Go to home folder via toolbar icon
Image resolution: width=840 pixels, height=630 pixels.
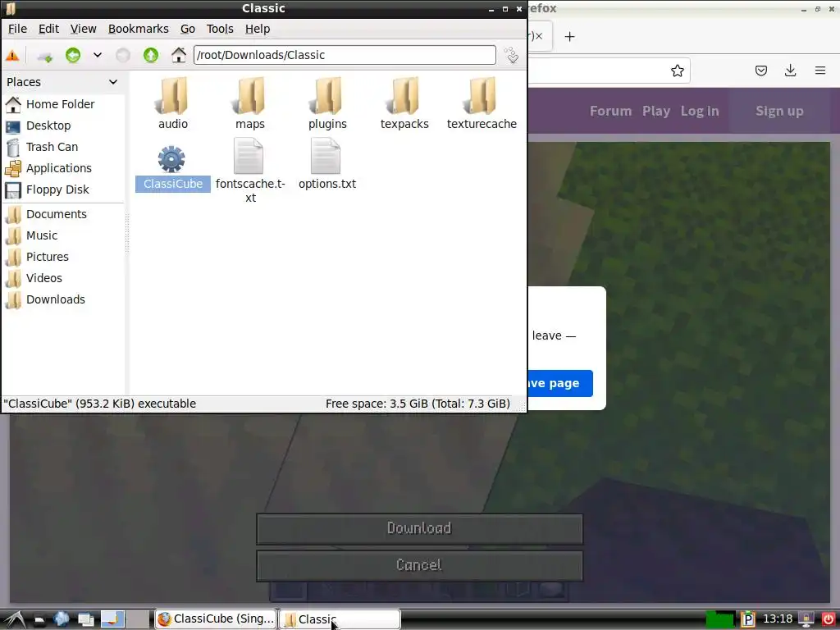pyautogui.click(x=178, y=55)
